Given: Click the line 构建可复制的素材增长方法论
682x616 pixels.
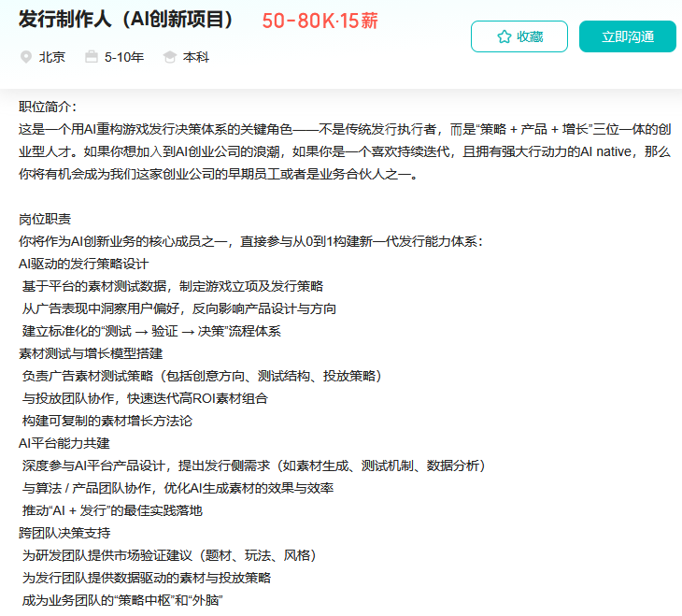Looking at the screenshot, I should tap(107, 421).
